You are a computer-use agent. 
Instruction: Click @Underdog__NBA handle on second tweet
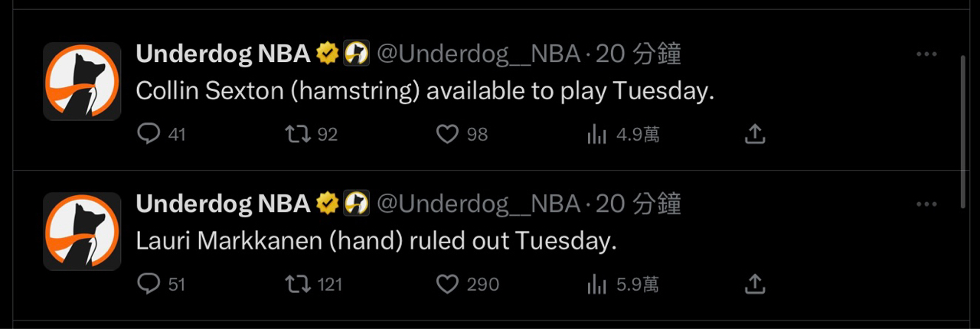click(x=479, y=204)
